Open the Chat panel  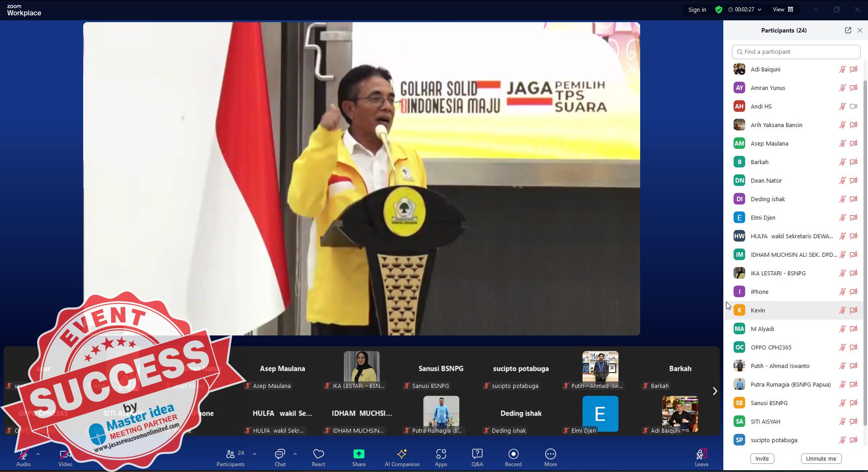point(280,457)
